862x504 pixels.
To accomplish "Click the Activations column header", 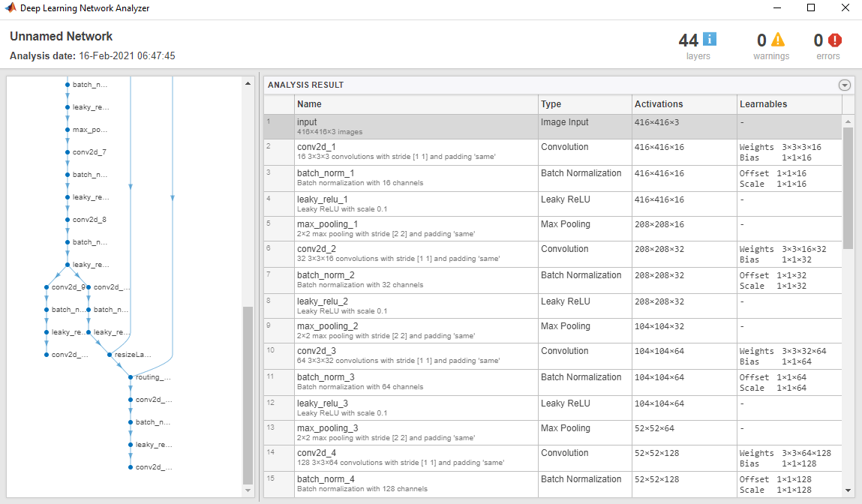I will (684, 104).
